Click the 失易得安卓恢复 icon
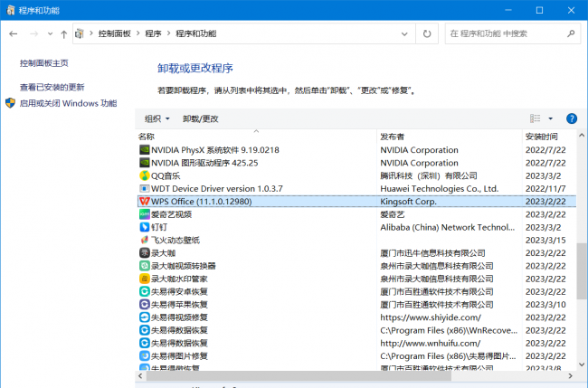The height and width of the screenshot is (388, 588). (145, 291)
